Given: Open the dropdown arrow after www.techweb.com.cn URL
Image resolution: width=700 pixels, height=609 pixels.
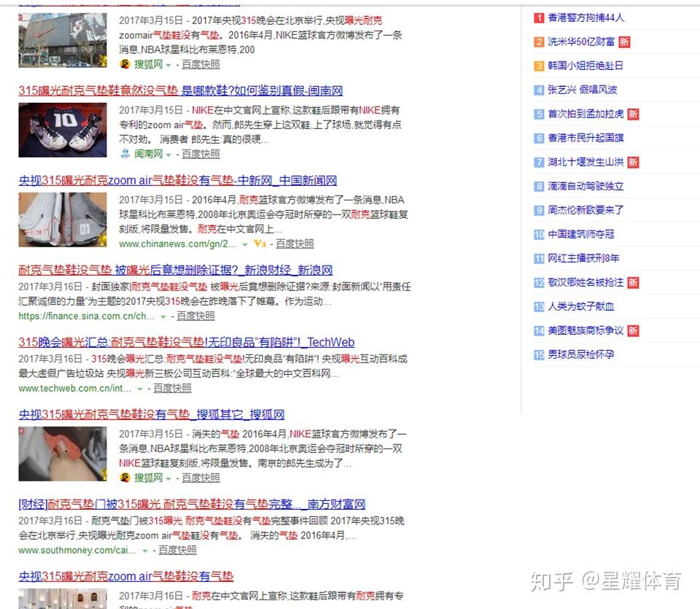Looking at the screenshot, I should [139, 389].
